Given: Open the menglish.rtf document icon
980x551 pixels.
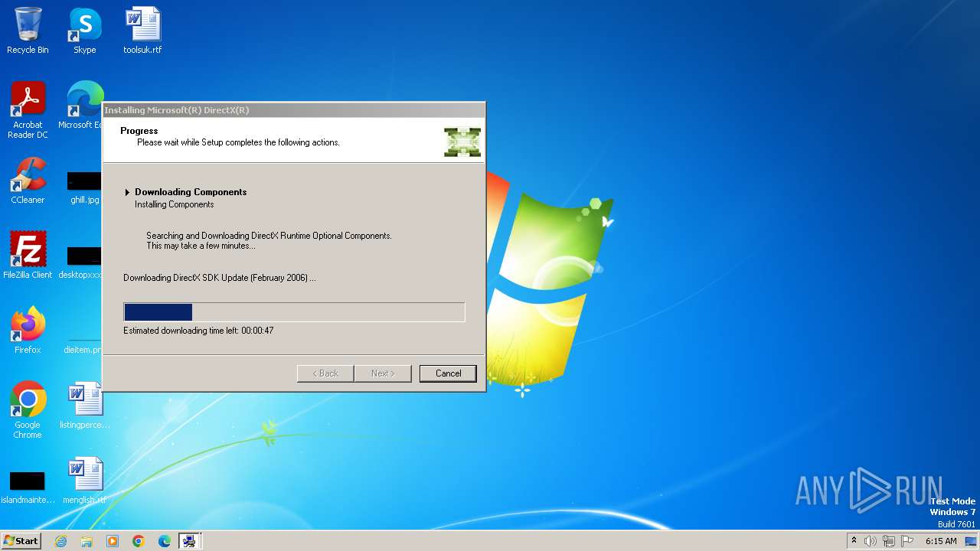Looking at the screenshot, I should point(84,481).
